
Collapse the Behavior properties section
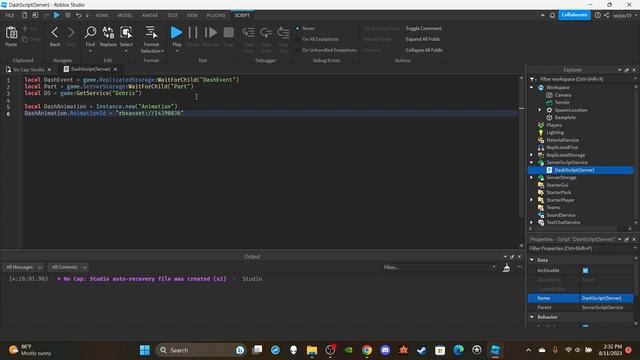click(532, 317)
